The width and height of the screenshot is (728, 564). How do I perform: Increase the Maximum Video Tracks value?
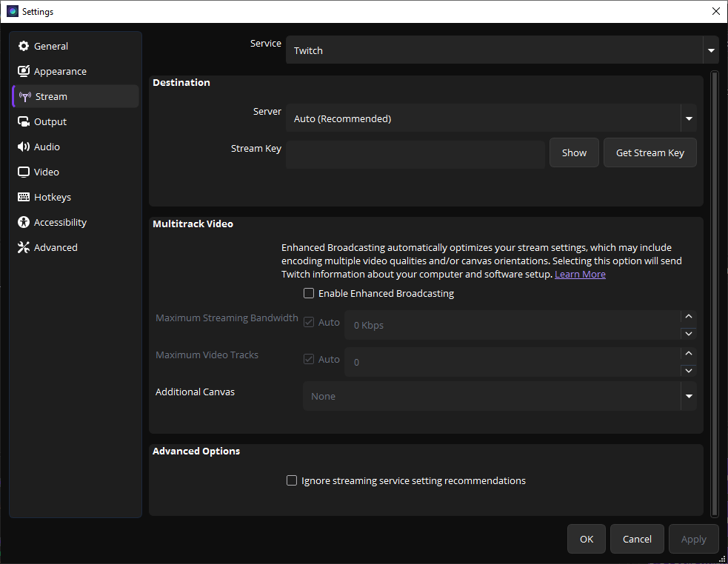[x=689, y=354]
